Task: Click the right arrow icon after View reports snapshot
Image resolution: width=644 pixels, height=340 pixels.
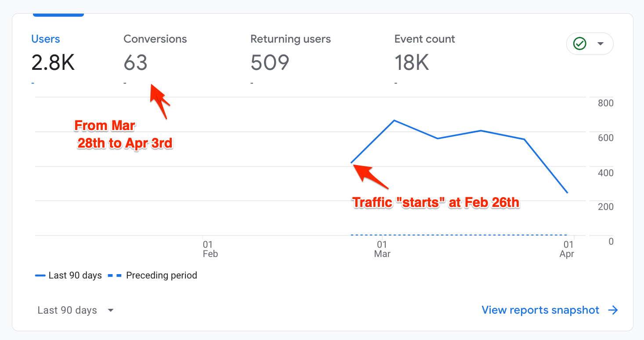Action: pyautogui.click(x=613, y=310)
